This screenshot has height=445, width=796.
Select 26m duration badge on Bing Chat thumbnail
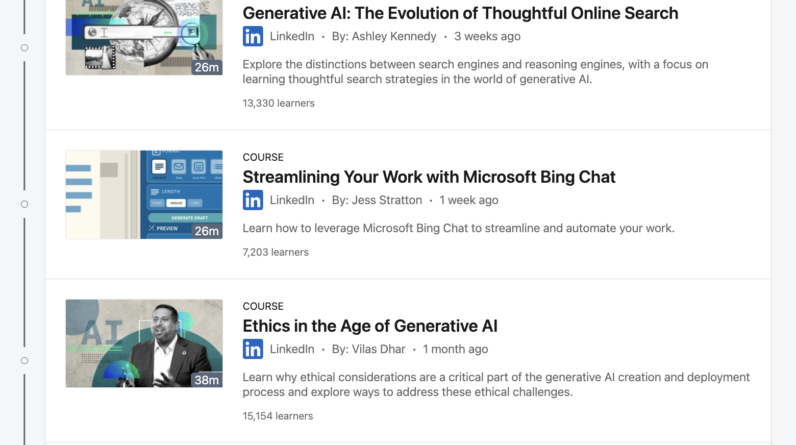point(207,231)
